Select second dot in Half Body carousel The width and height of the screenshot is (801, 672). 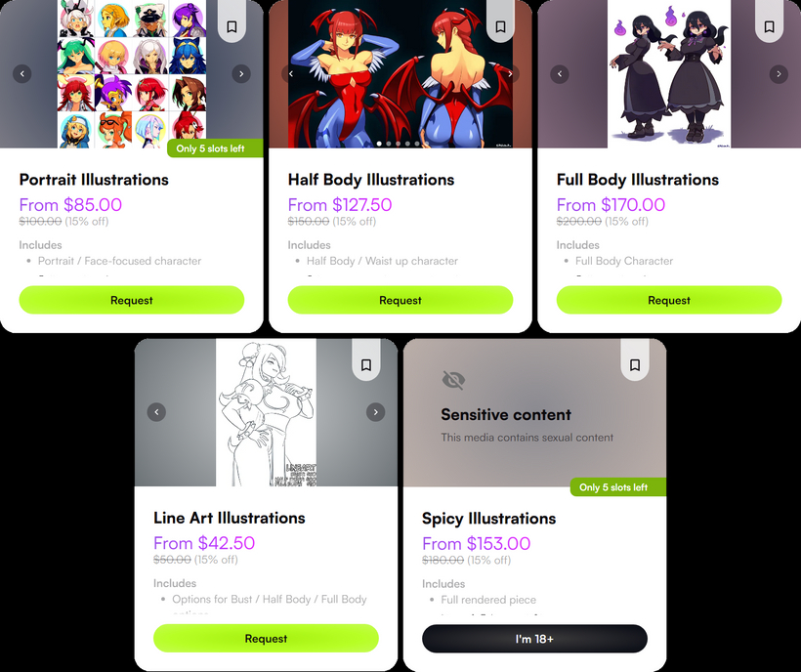389,144
